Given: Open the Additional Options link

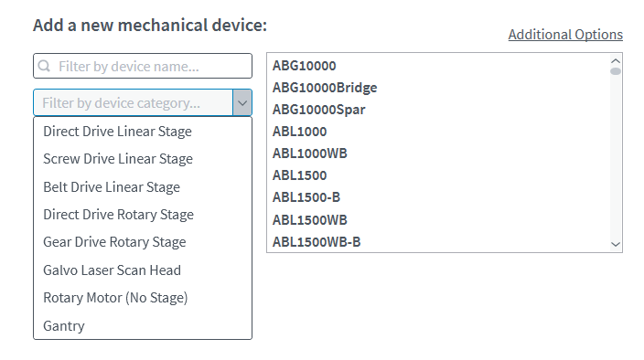Looking at the screenshot, I should 565,35.
